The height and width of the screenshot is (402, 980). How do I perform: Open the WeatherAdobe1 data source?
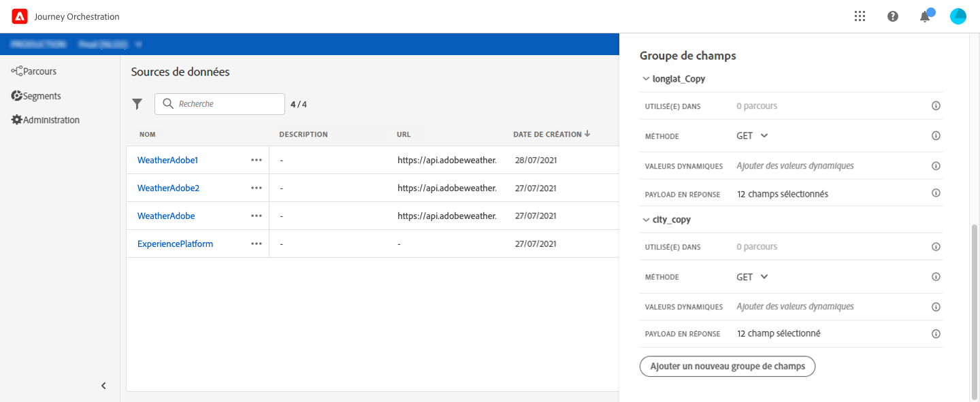pos(167,160)
